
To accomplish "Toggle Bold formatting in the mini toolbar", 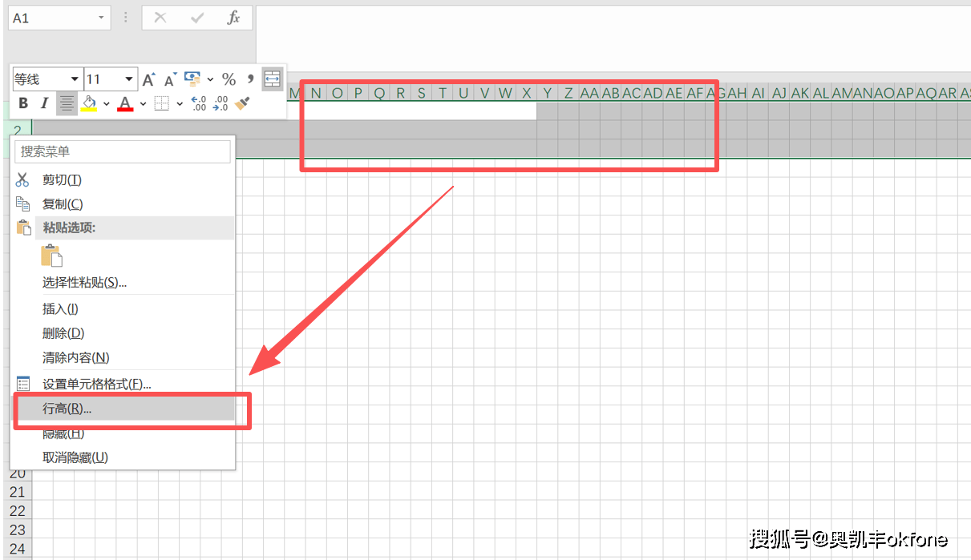I will coord(23,103).
